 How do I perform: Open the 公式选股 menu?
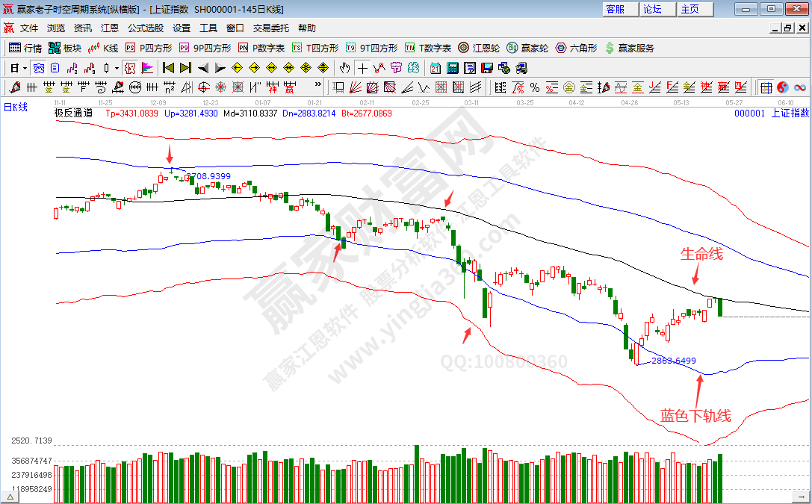[x=145, y=28]
